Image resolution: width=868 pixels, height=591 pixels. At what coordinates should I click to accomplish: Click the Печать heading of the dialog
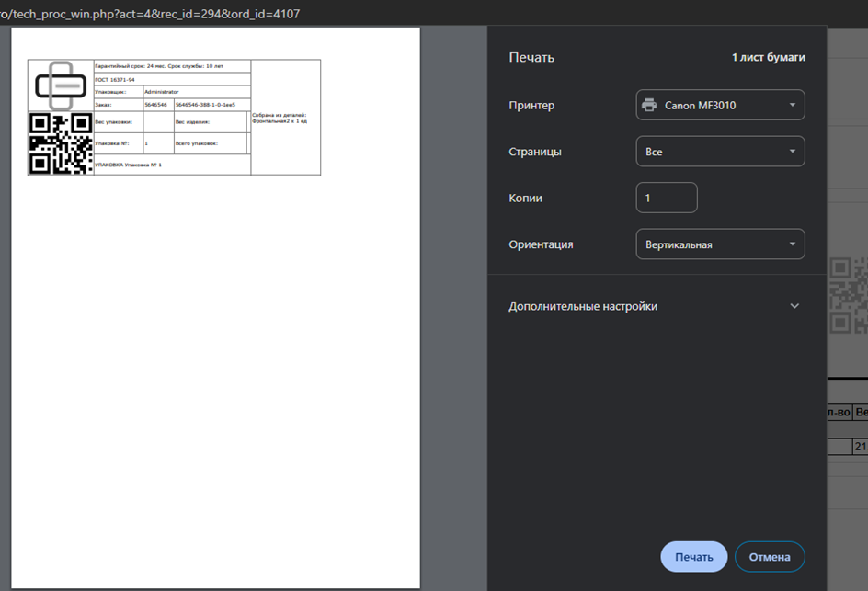tap(531, 57)
